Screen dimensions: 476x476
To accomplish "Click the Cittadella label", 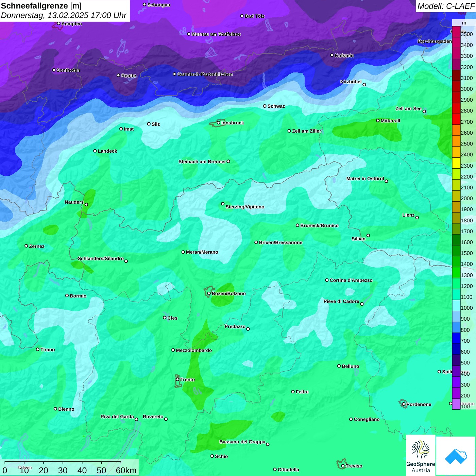I will point(288,470).
